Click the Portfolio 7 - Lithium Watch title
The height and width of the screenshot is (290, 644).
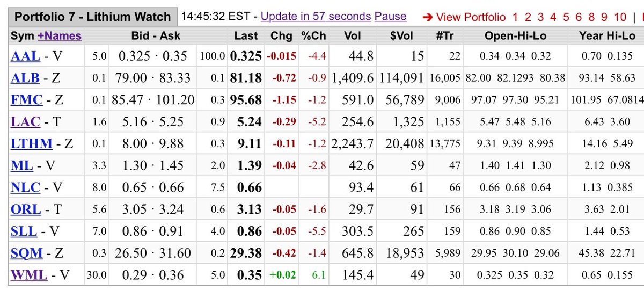tap(92, 17)
